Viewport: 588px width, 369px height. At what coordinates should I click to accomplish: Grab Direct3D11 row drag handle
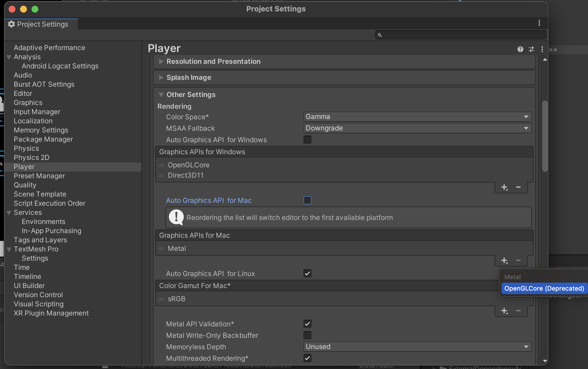click(161, 176)
